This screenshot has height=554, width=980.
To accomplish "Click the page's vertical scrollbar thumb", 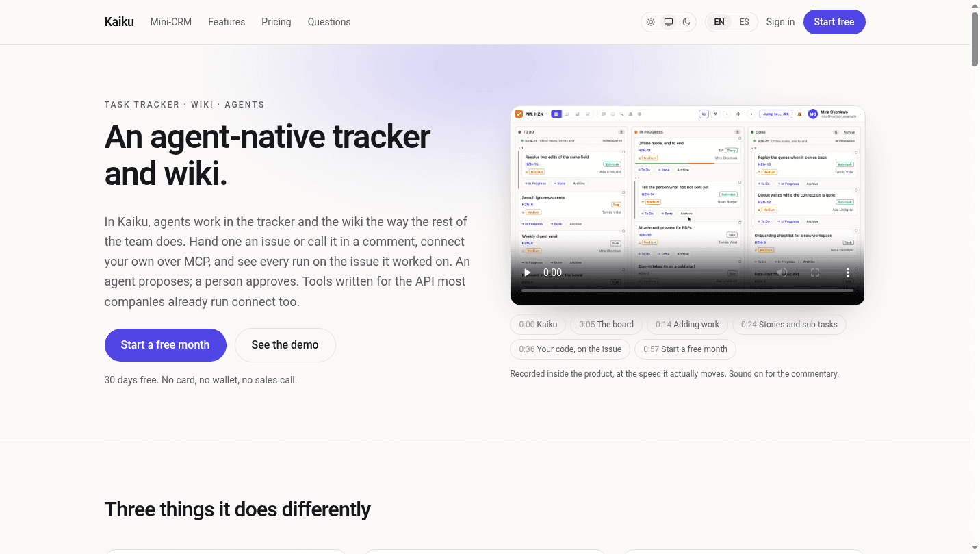I will 975,39.
